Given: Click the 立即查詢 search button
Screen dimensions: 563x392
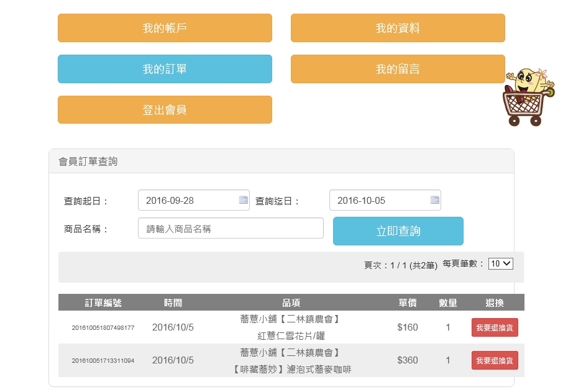Looking at the screenshot, I should (398, 231).
